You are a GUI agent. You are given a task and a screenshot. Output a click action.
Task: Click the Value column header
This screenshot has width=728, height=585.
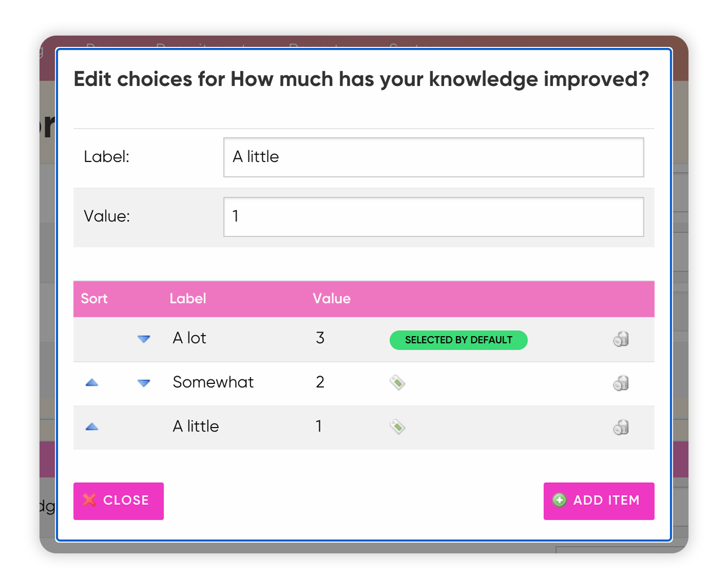(x=332, y=299)
